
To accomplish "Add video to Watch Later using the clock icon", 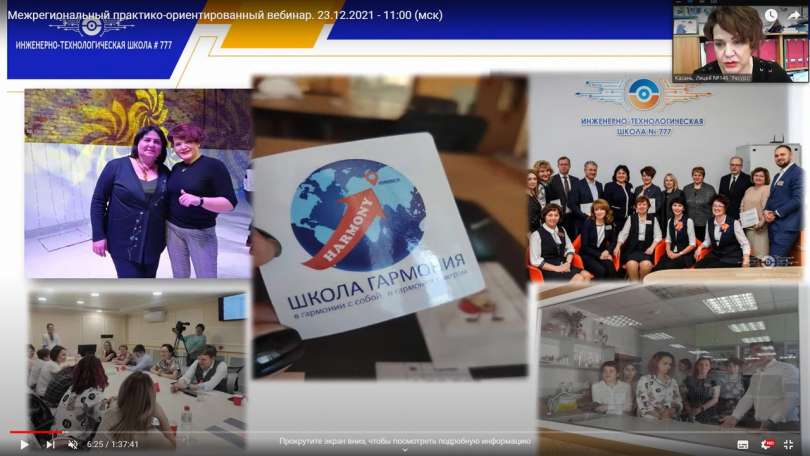I will 771,15.
